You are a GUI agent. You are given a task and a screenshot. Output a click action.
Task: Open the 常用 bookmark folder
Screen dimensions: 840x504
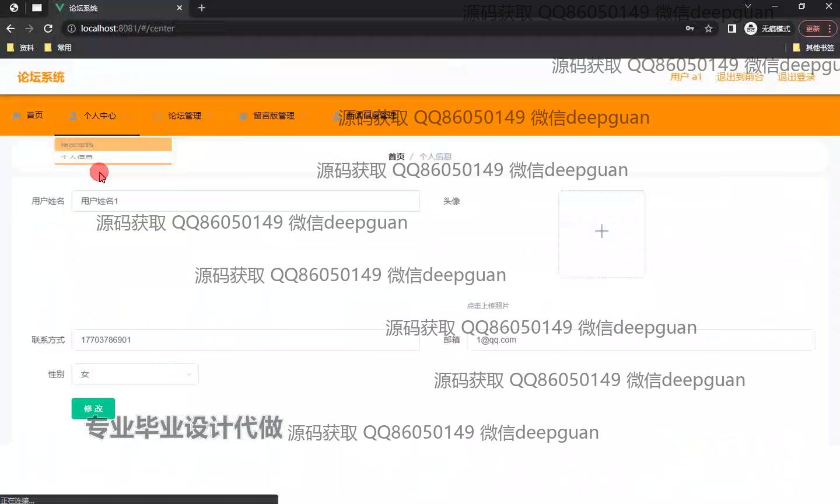(58, 48)
